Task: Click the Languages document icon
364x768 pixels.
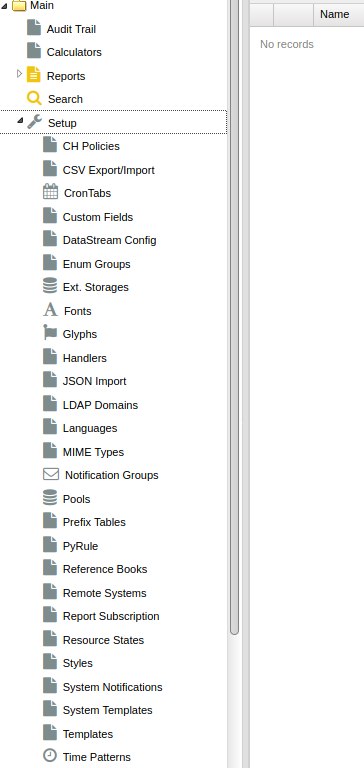Action: coord(50,427)
